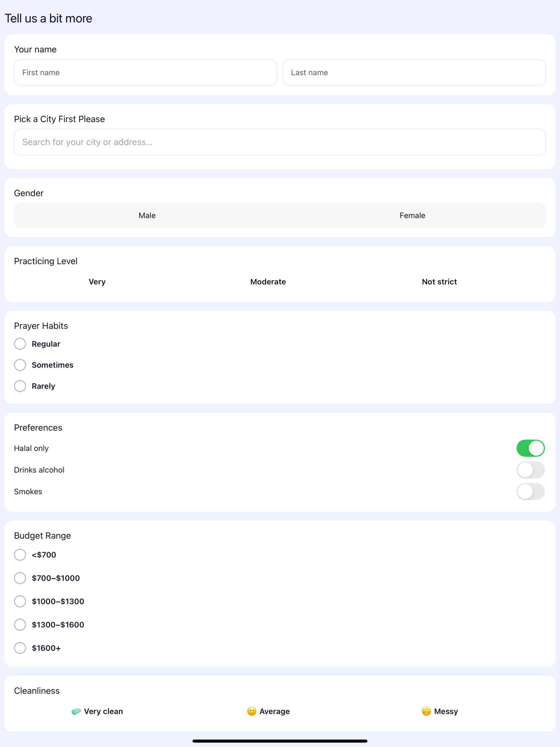The image size is (560, 747).
Task: Select Rarely prayer habits radio
Action: point(20,386)
